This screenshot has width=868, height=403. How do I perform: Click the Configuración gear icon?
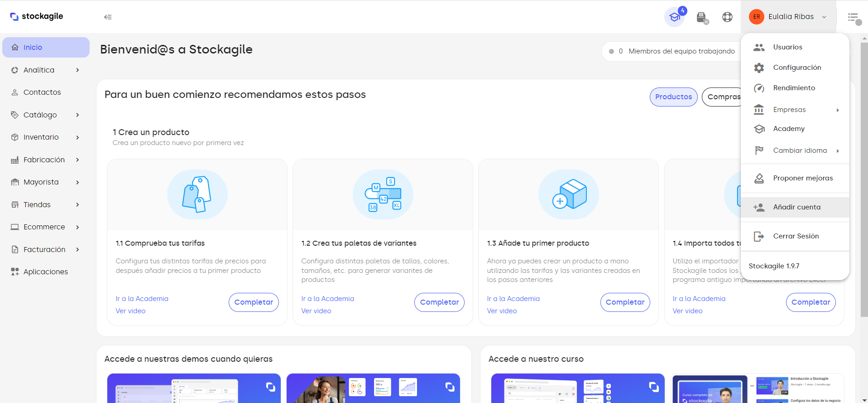pyautogui.click(x=759, y=68)
